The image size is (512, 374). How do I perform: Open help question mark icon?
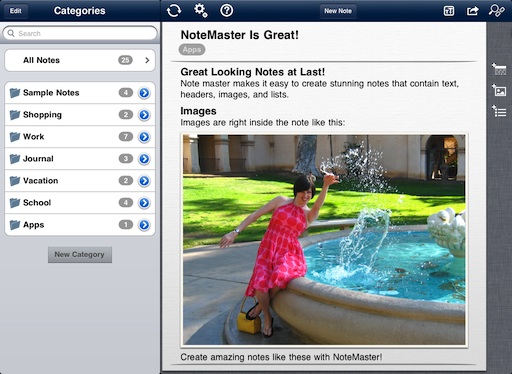(227, 11)
